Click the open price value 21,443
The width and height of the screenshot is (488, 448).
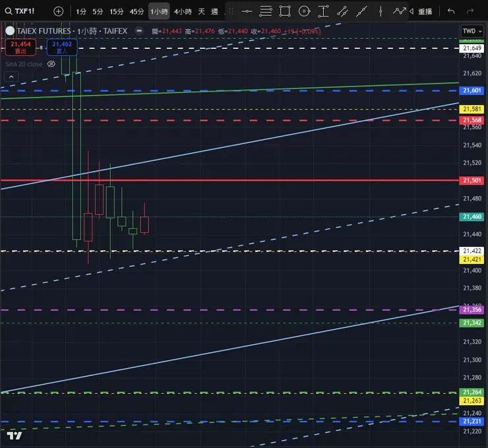point(172,31)
